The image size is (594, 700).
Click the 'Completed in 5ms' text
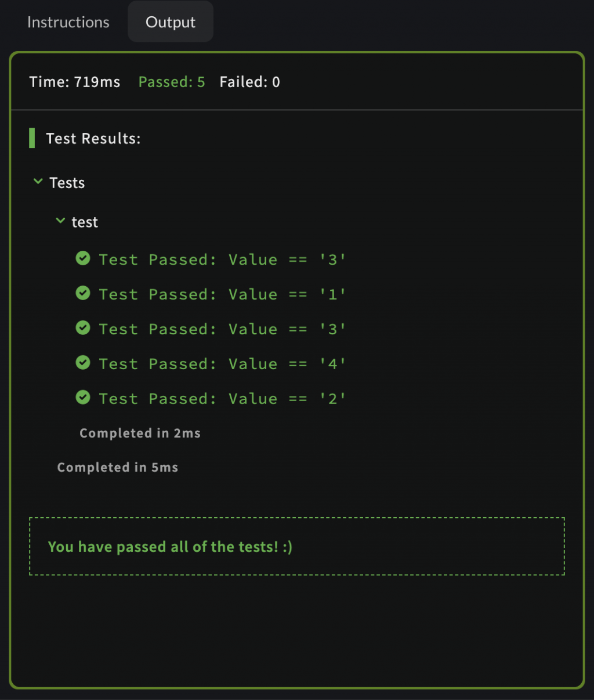pyautogui.click(x=117, y=467)
